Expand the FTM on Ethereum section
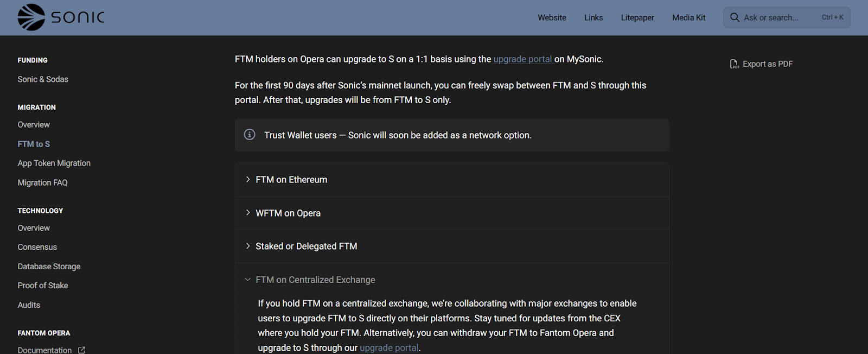 pos(452,180)
